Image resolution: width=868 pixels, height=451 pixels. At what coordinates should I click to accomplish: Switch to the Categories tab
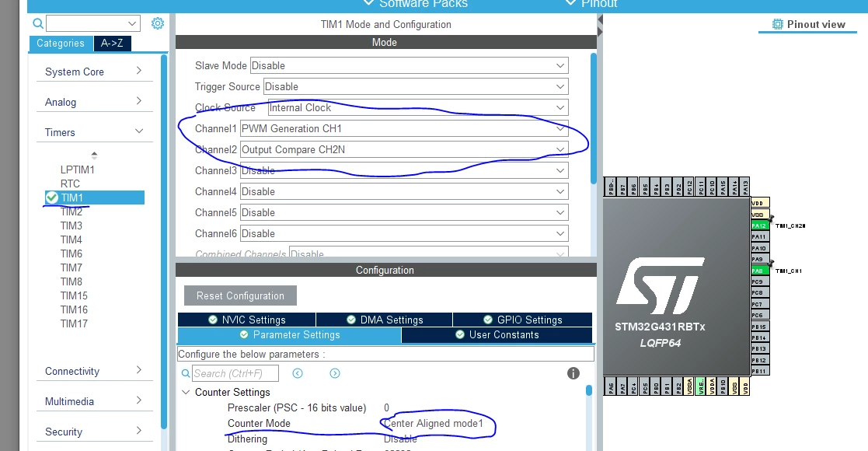(61, 44)
